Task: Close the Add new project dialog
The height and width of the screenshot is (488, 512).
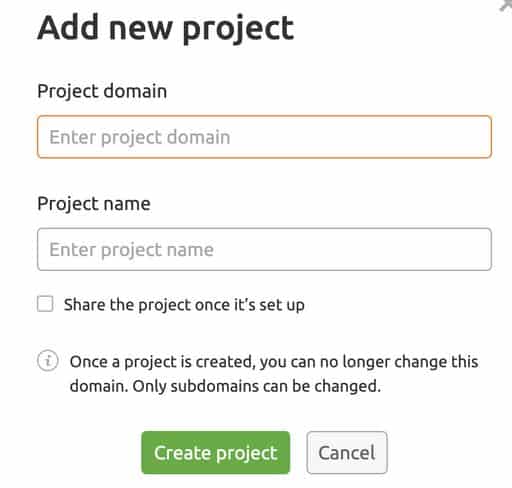Action: point(506,5)
